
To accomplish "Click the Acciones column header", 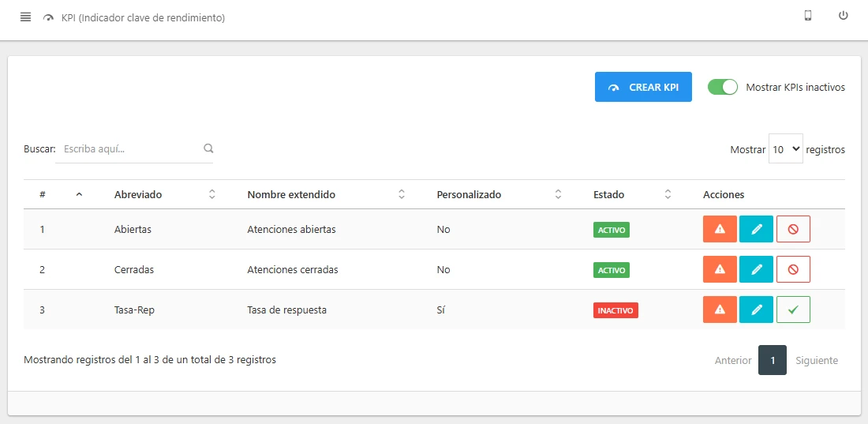I will tap(724, 194).
